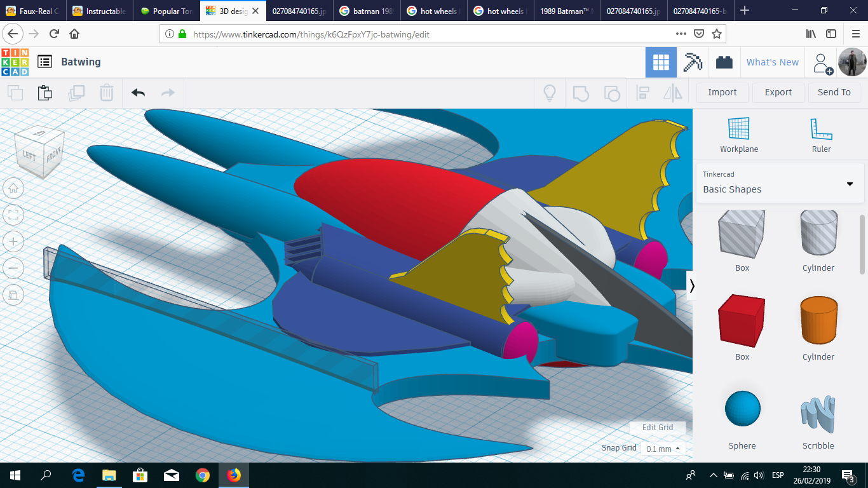The width and height of the screenshot is (868, 488).
Task: Go back to the previous page
Action: coord(14,34)
